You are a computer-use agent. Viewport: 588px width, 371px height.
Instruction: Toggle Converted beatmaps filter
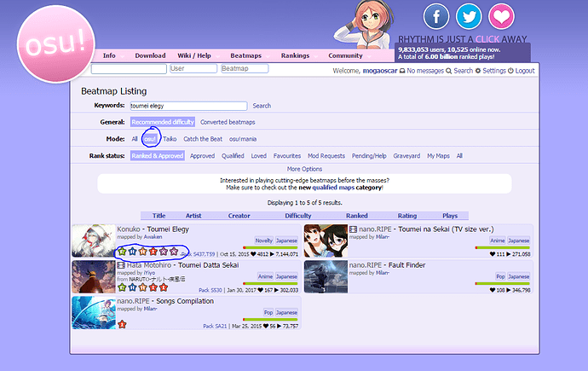(228, 122)
